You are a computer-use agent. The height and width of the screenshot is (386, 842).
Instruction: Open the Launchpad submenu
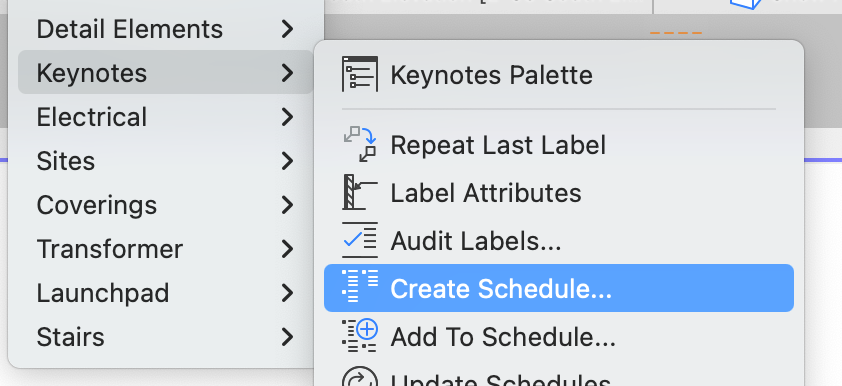tap(165, 293)
